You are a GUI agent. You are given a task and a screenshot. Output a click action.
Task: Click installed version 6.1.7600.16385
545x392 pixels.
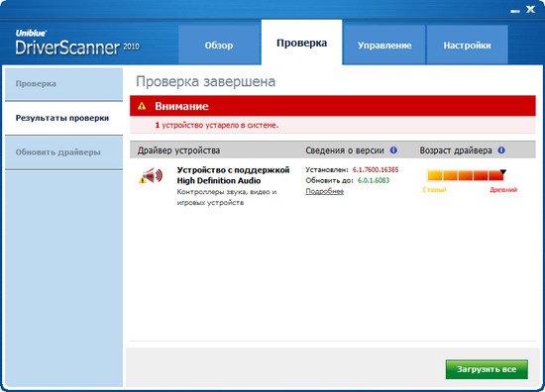376,170
